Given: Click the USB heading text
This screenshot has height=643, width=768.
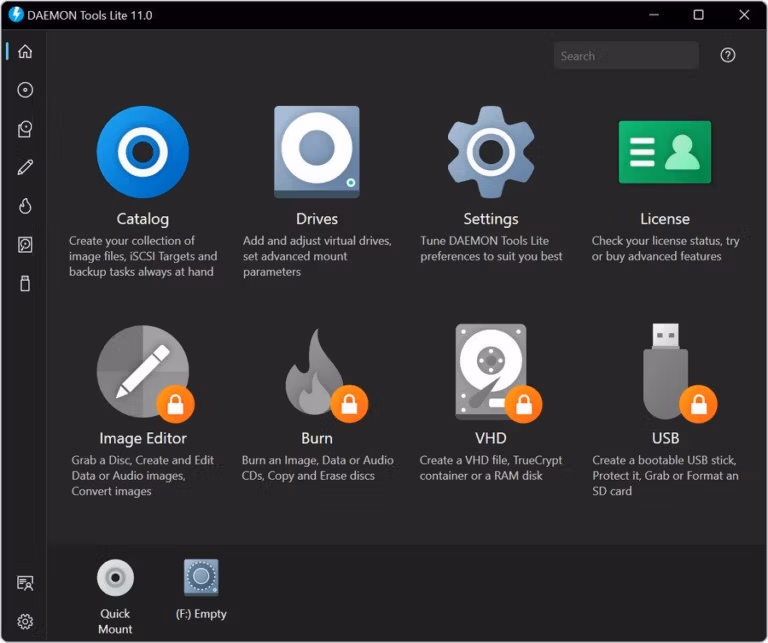Looking at the screenshot, I should click(665, 438).
